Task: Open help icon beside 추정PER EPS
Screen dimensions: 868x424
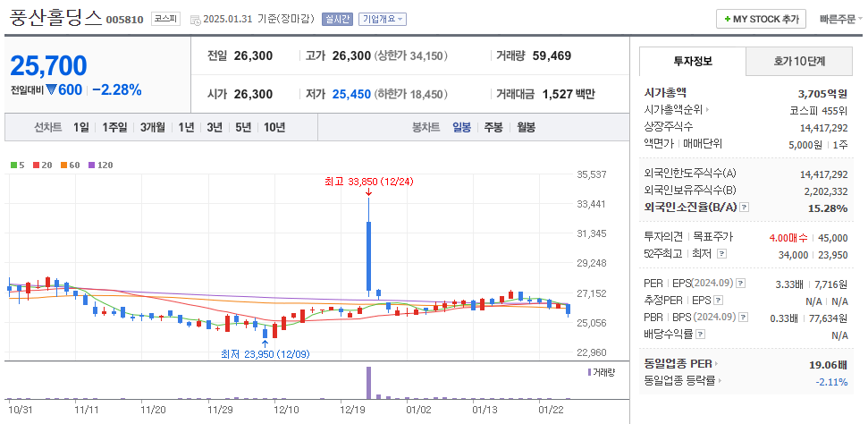Action: coord(718,301)
